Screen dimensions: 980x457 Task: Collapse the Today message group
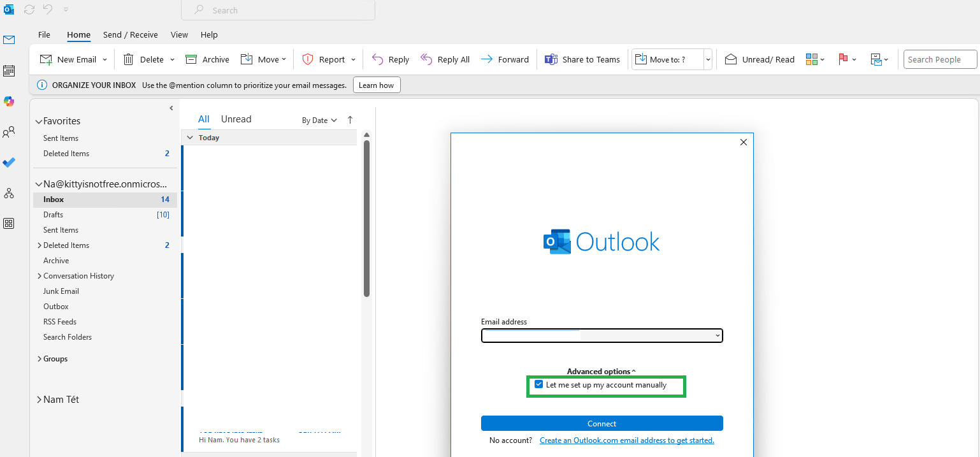(x=189, y=138)
